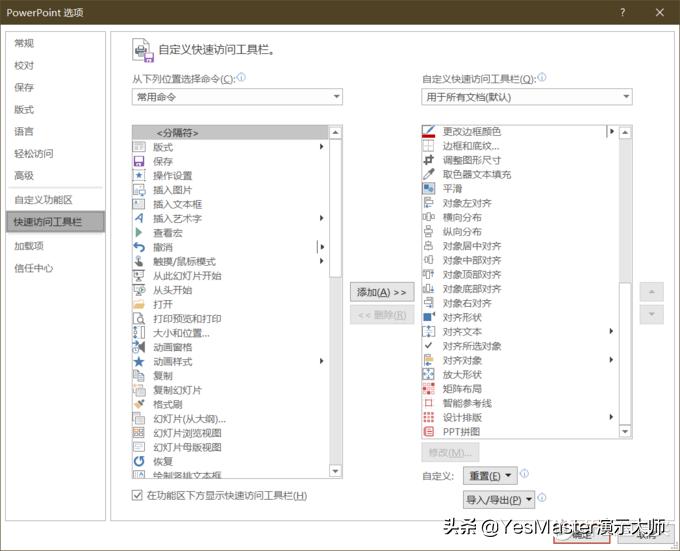Select the 取色器文本填充 eyedropper icon
The width and height of the screenshot is (680, 551).
point(428,174)
